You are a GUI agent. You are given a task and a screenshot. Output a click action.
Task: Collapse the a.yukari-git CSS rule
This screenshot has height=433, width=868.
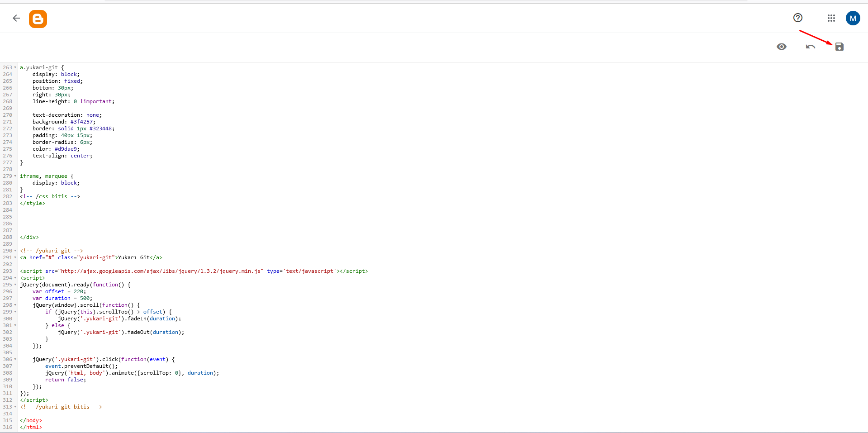pyautogui.click(x=15, y=67)
